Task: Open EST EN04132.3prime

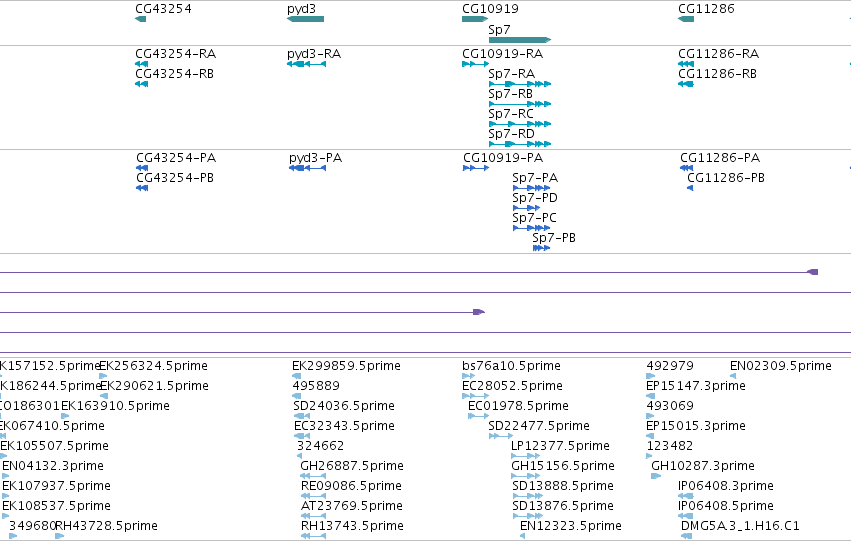Action: tap(53, 466)
